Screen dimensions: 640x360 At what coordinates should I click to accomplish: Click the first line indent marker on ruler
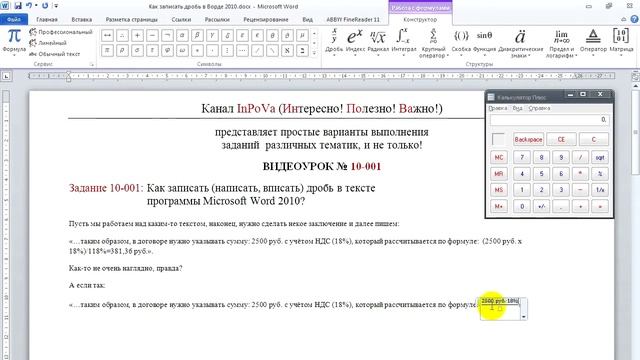pyautogui.click(x=69, y=73)
